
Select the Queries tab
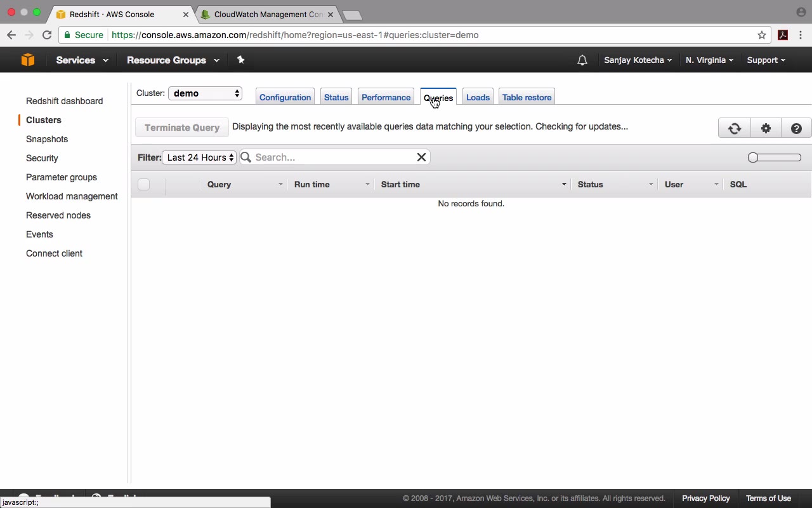pos(438,97)
